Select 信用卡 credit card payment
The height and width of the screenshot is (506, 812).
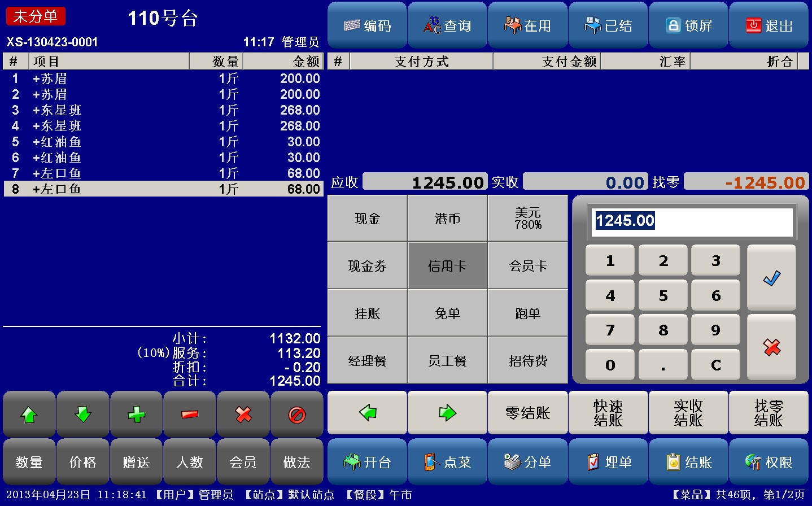click(447, 265)
